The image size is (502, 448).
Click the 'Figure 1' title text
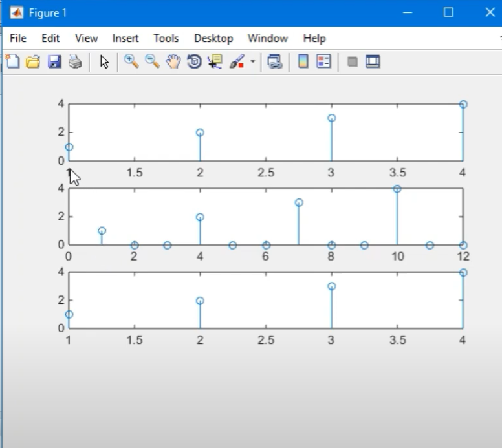[48, 13]
